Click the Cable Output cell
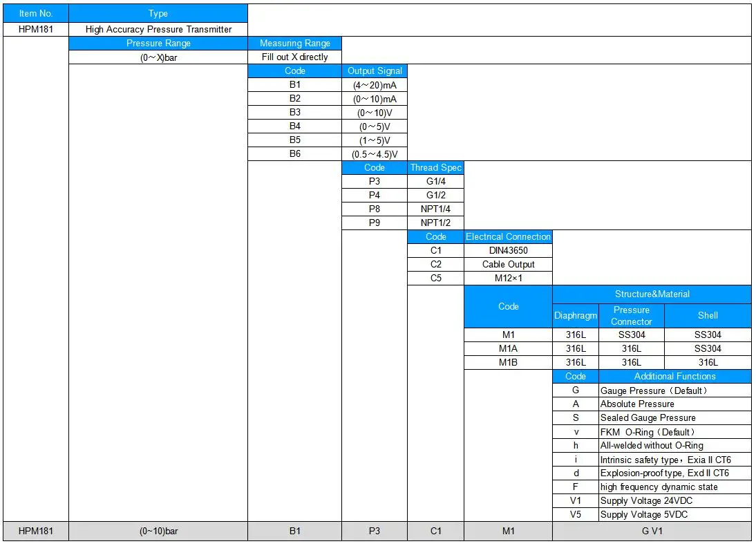 click(x=508, y=264)
